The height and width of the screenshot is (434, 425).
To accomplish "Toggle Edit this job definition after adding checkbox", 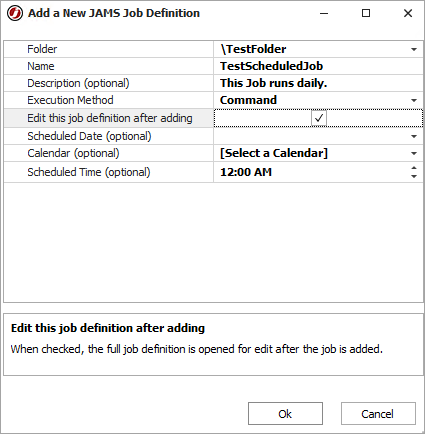I will tap(319, 118).
